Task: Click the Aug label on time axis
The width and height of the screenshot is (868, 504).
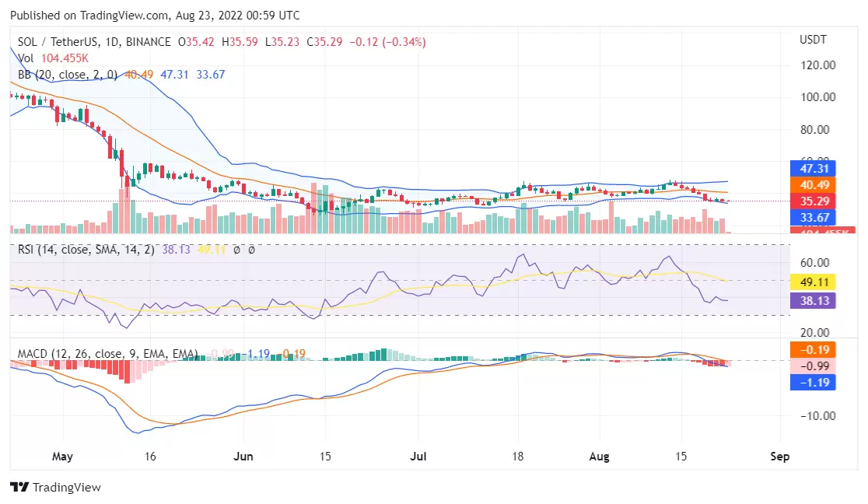Action: click(x=599, y=457)
